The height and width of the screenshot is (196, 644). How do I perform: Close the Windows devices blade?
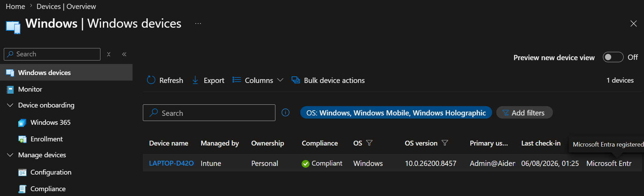634,24
